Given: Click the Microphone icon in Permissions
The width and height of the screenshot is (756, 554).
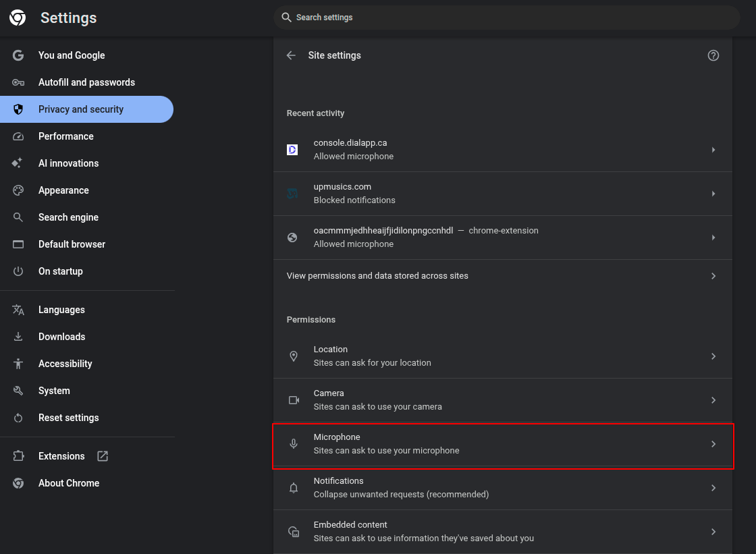Looking at the screenshot, I should click(x=294, y=443).
